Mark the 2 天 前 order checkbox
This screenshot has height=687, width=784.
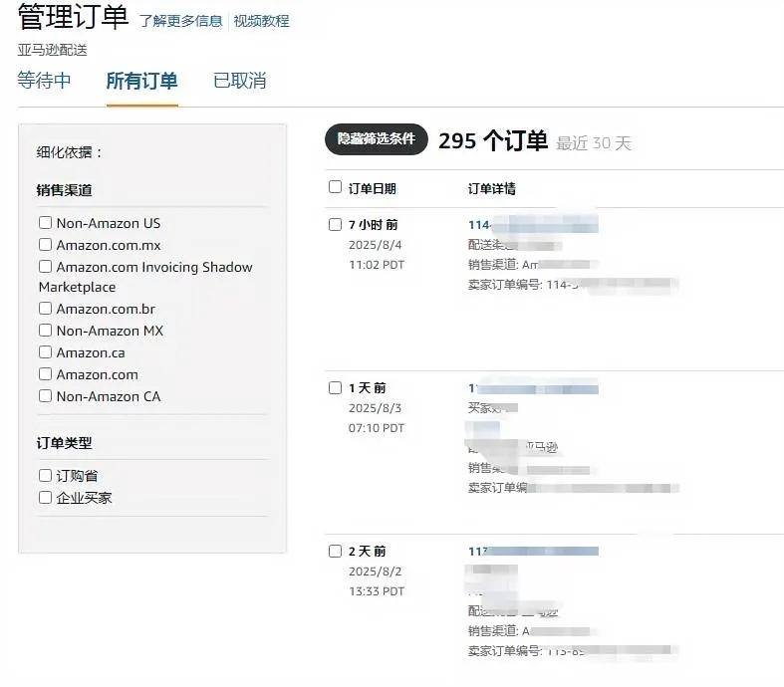[x=335, y=552]
